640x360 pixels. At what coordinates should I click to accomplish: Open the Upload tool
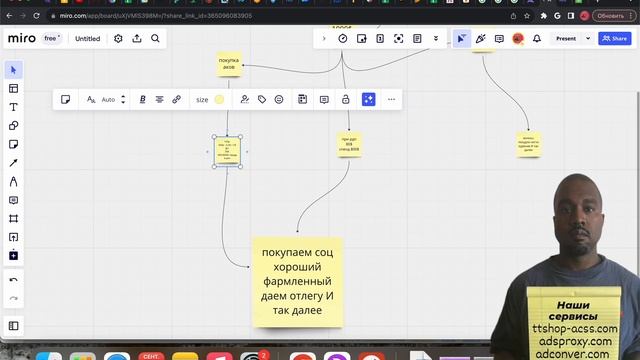(x=13, y=237)
